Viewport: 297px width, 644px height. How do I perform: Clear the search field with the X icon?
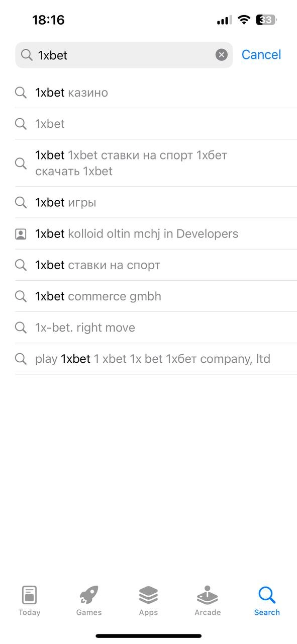[222, 55]
